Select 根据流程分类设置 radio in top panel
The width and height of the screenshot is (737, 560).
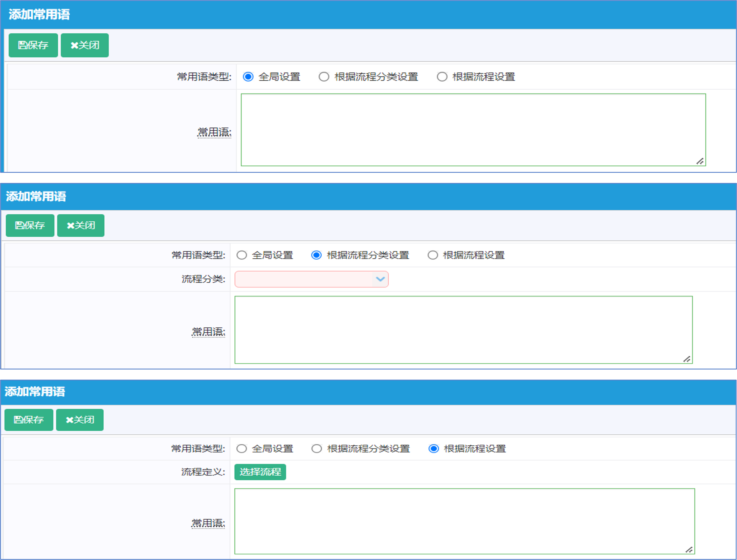click(x=324, y=77)
